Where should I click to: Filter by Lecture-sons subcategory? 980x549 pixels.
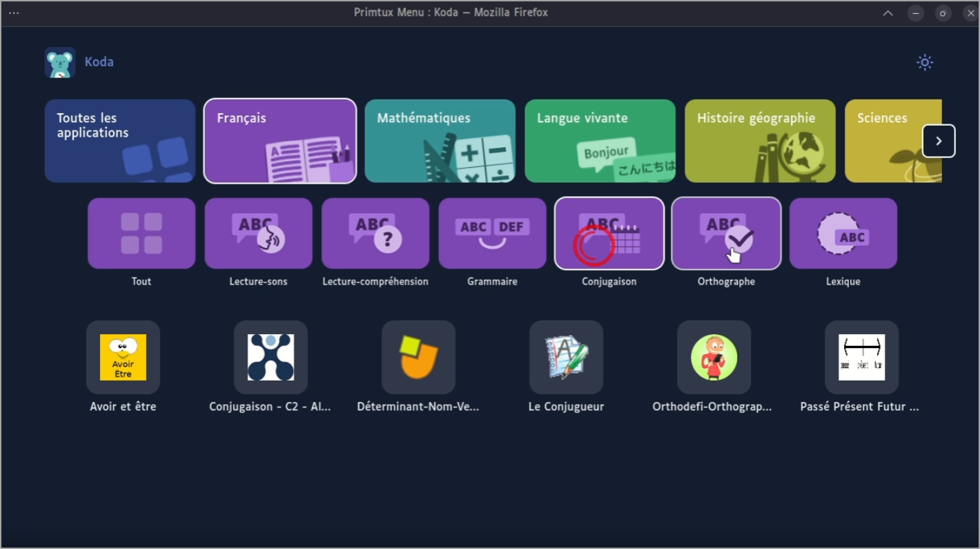[258, 233]
